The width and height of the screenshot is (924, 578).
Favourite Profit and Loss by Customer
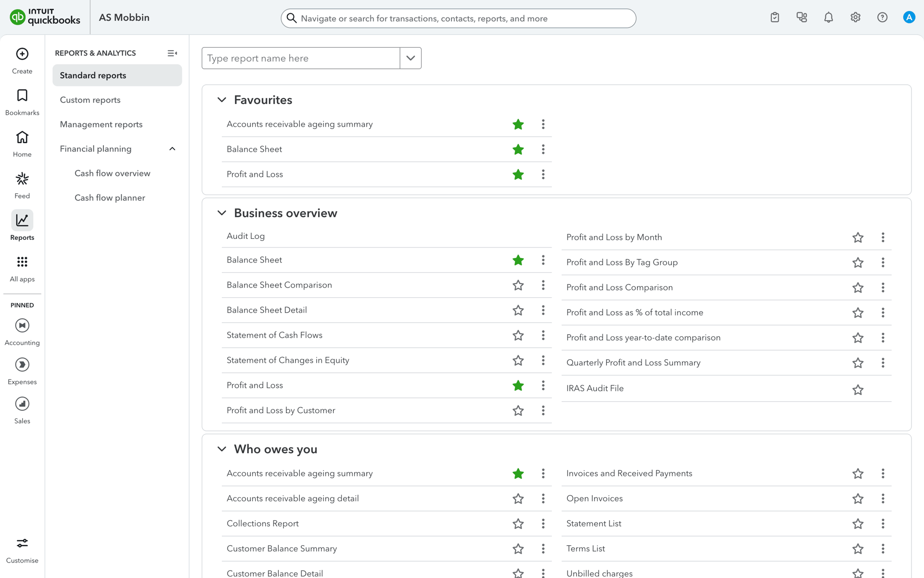click(x=518, y=410)
